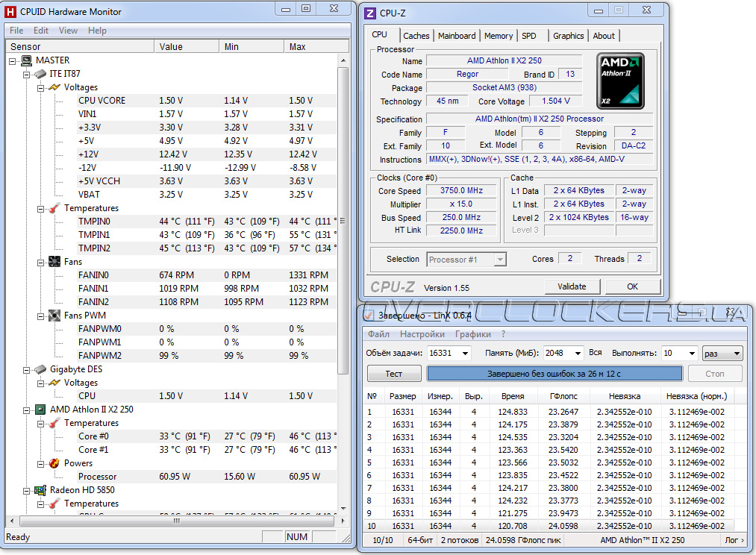756x555 pixels.
Task: Click the Fans PWM icon
Action: coord(54,316)
